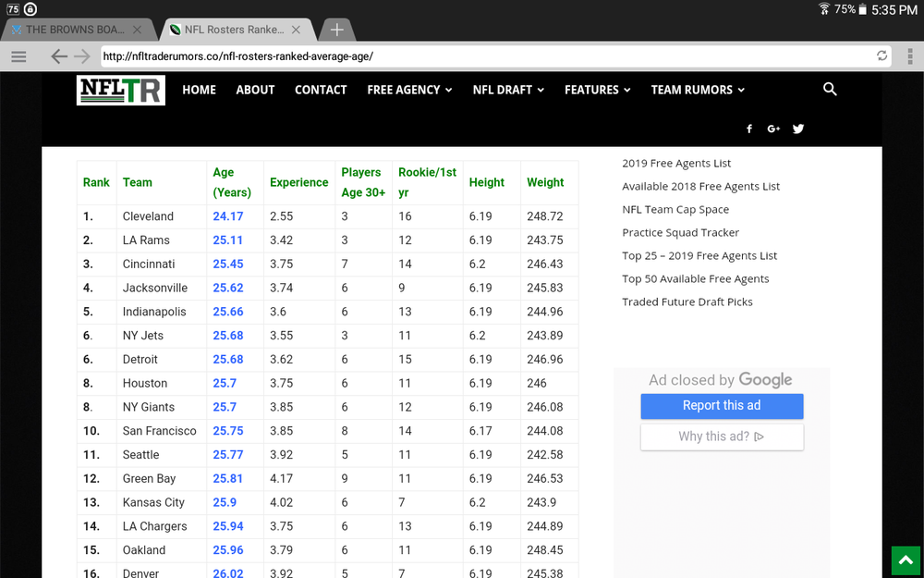Reload the page from the address bar
Image resolution: width=924 pixels, height=578 pixels.
point(881,56)
